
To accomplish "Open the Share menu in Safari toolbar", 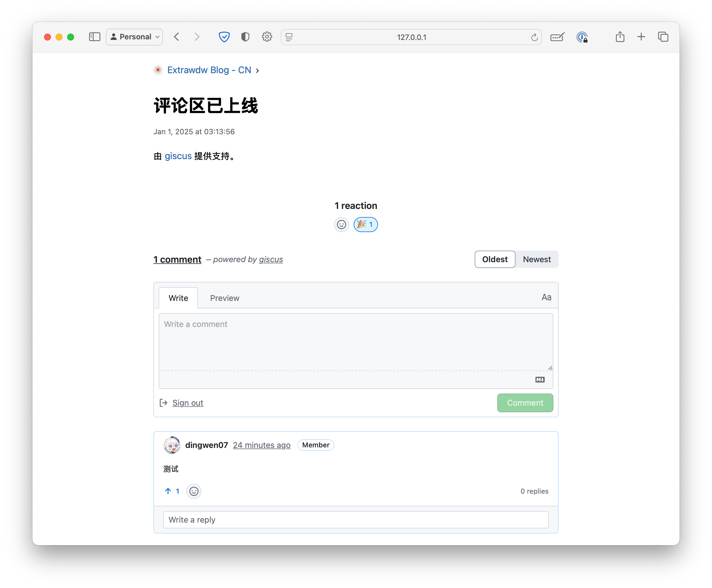I will 620,37.
